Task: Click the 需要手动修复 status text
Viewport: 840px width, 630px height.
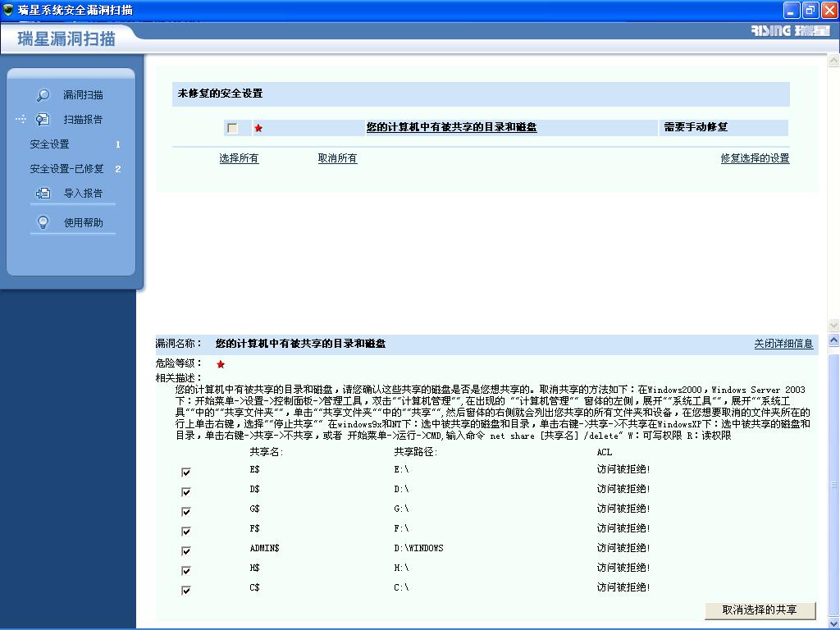Action: [696, 127]
